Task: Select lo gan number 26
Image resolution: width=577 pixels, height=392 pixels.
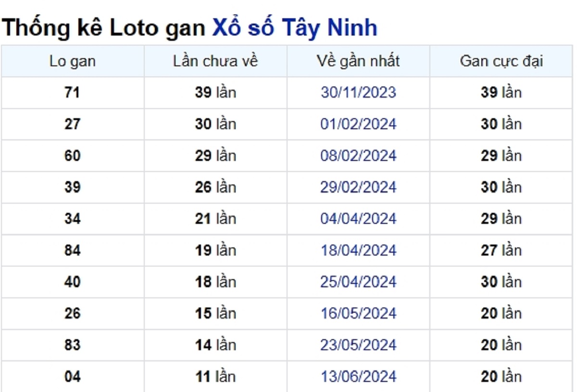Action: click(72, 313)
